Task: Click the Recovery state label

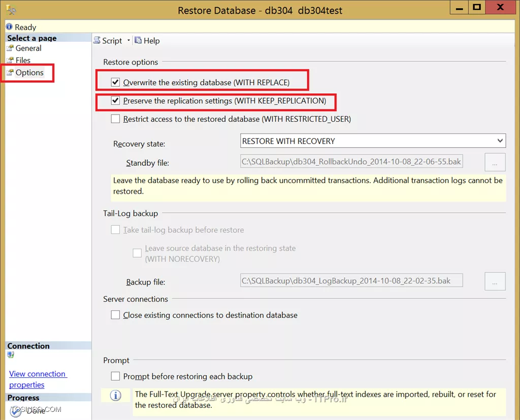Action: pyautogui.click(x=139, y=144)
